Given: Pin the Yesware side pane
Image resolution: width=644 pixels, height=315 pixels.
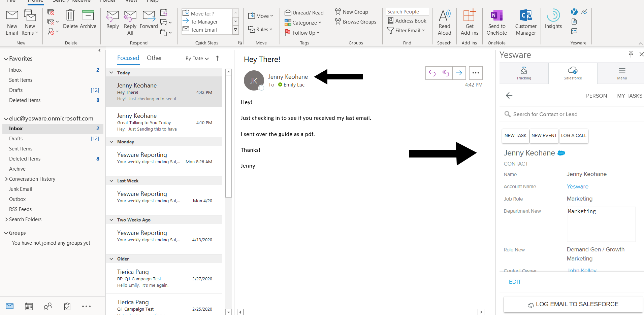Looking at the screenshot, I should [x=631, y=54].
